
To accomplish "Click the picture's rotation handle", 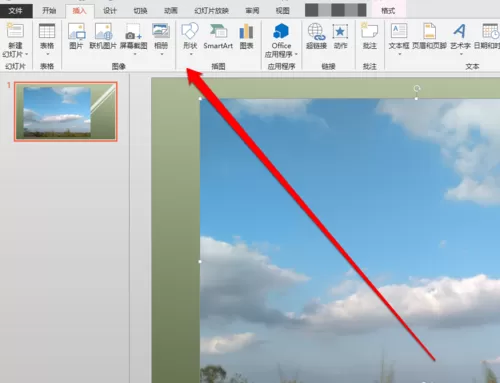I will [417, 88].
